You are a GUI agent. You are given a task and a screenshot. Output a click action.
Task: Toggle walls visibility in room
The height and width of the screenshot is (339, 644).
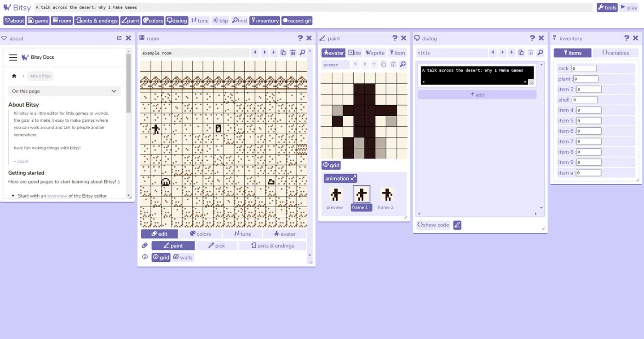click(183, 257)
